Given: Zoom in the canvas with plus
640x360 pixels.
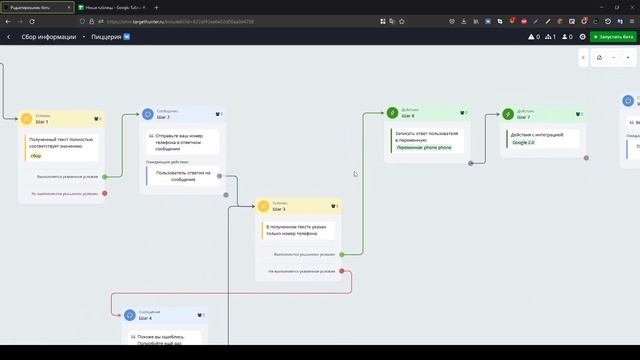Looking at the screenshot, I should point(628,58).
